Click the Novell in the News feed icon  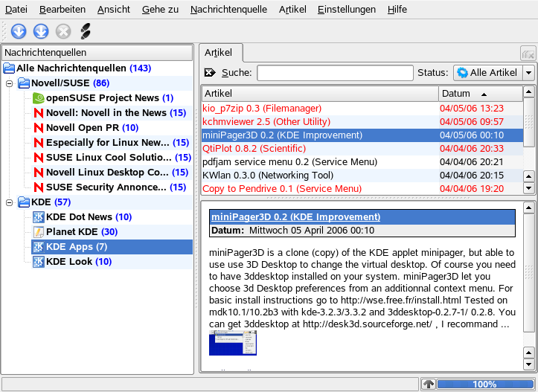click(x=39, y=113)
